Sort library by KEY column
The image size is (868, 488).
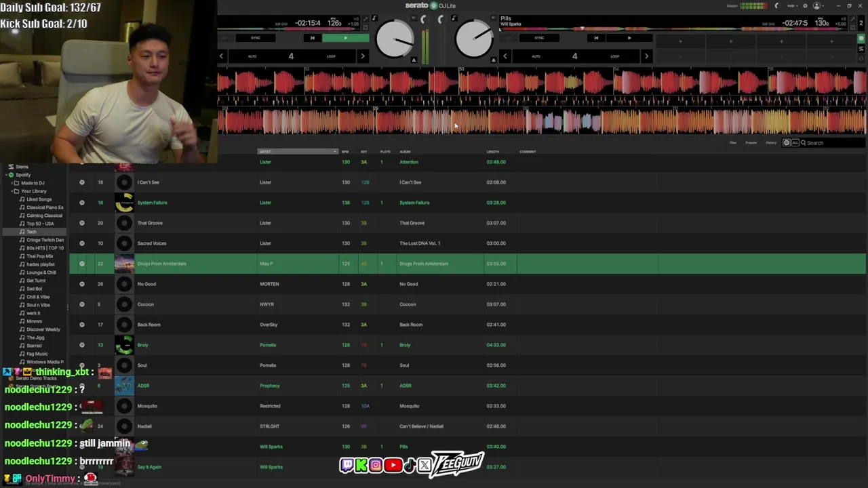pos(364,152)
